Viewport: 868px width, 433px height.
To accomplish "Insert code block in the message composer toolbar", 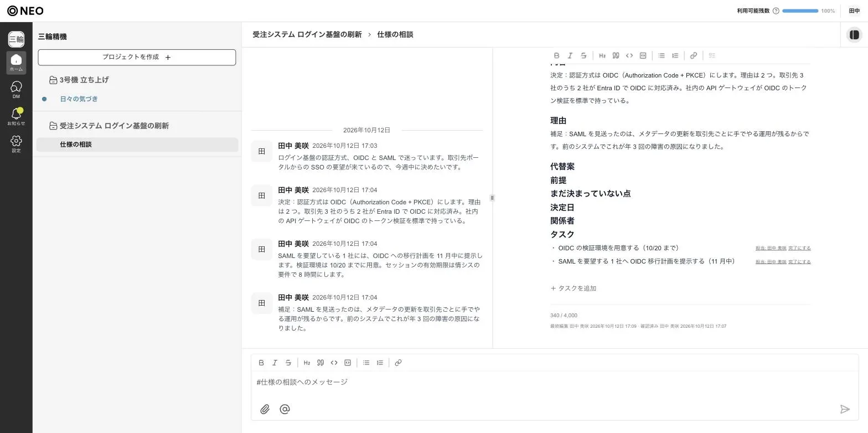I will pyautogui.click(x=348, y=363).
